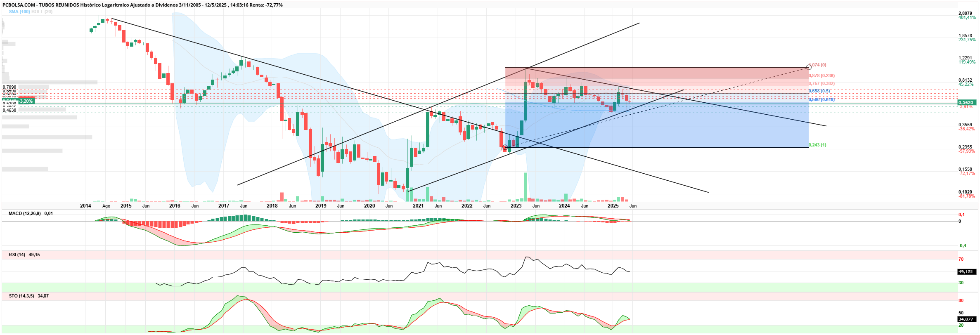The width and height of the screenshot is (980, 335).
Task: Click the -81,78% axis percentage
Action: pyautogui.click(x=967, y=196)
